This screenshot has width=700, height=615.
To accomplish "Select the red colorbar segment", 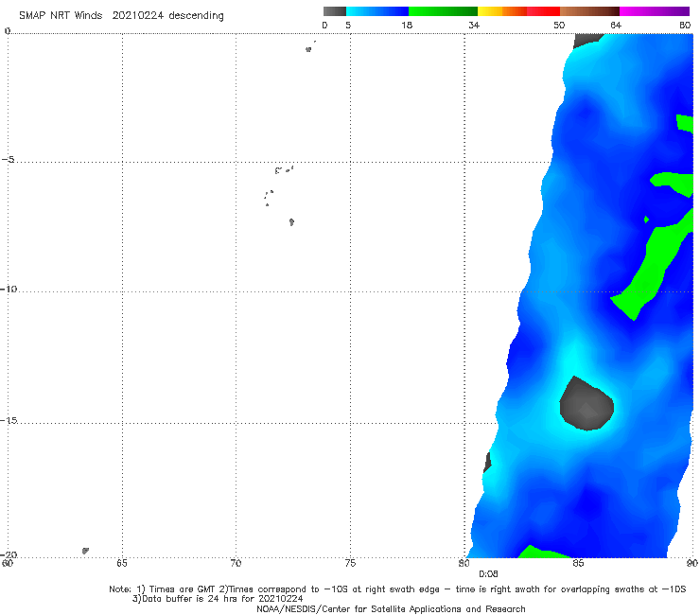I will tap(544, 11).
